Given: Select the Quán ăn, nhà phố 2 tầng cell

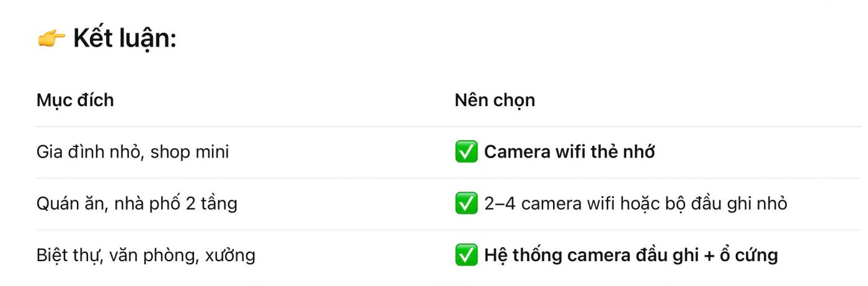Looking at the screenshot, I should (x=137, y=203).
